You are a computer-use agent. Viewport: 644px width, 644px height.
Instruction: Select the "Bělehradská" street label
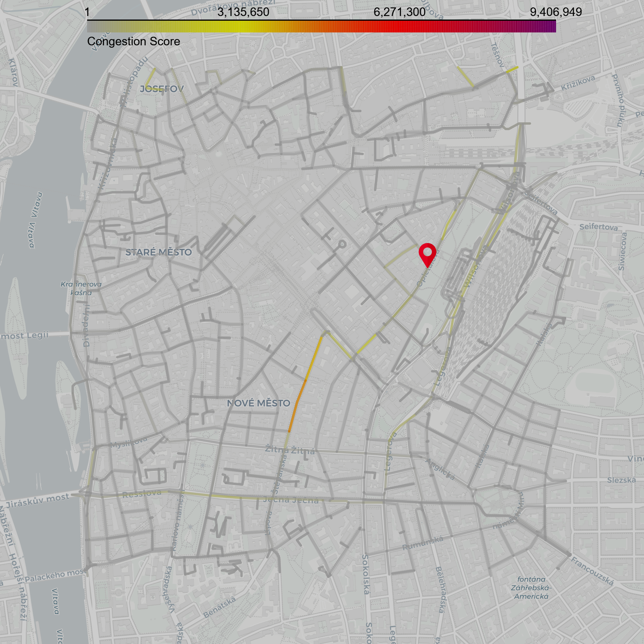440,589
